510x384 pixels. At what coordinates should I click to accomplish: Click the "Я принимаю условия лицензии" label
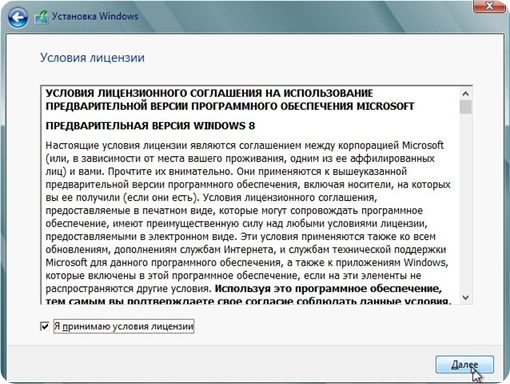[124, 326]
